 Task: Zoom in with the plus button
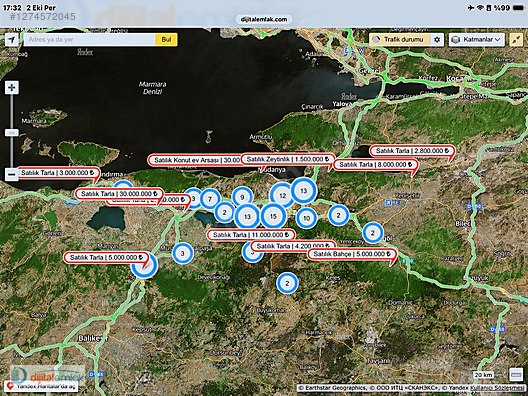12,88
